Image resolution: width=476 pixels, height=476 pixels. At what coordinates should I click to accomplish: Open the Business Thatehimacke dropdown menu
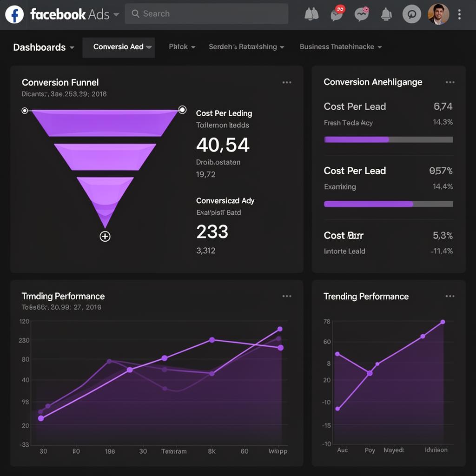tap(341, 47)
